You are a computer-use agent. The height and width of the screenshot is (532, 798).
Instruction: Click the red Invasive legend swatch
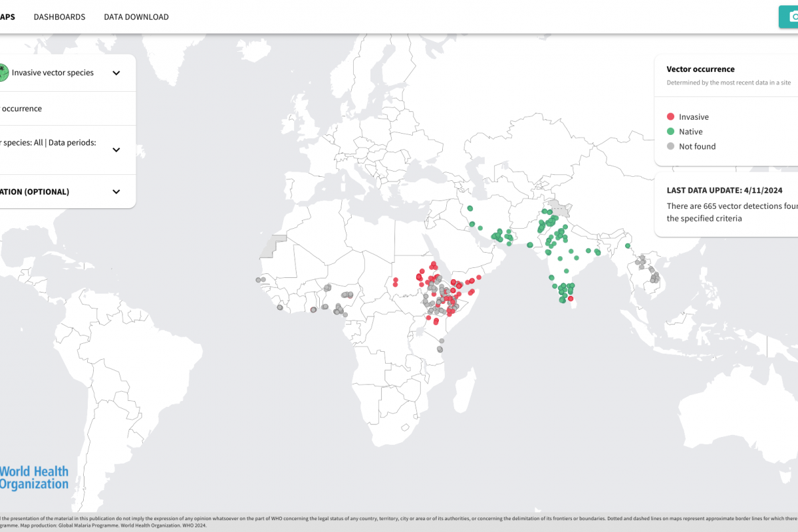670,117
